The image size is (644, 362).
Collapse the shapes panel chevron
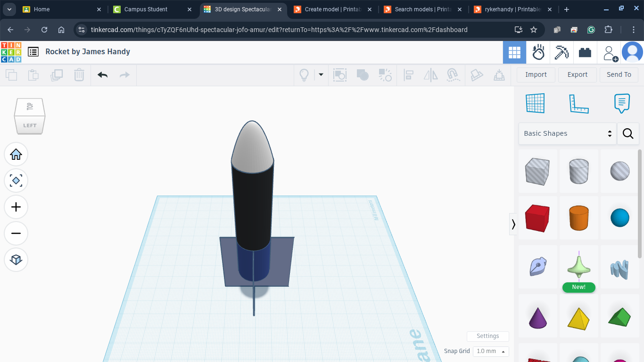513,224
